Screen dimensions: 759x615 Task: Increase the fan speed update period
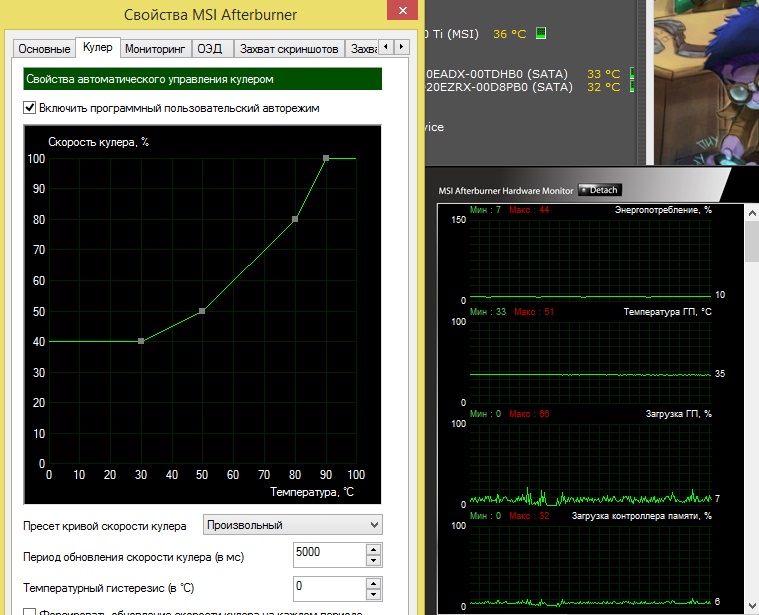pyautogui.click(x=373, y=549)
